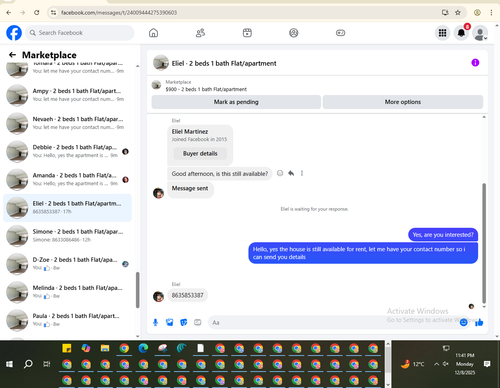Open the '$900 - 2 beds 1 bath' listing link
This screenshot has width=500, height=388.
point(206,89)
